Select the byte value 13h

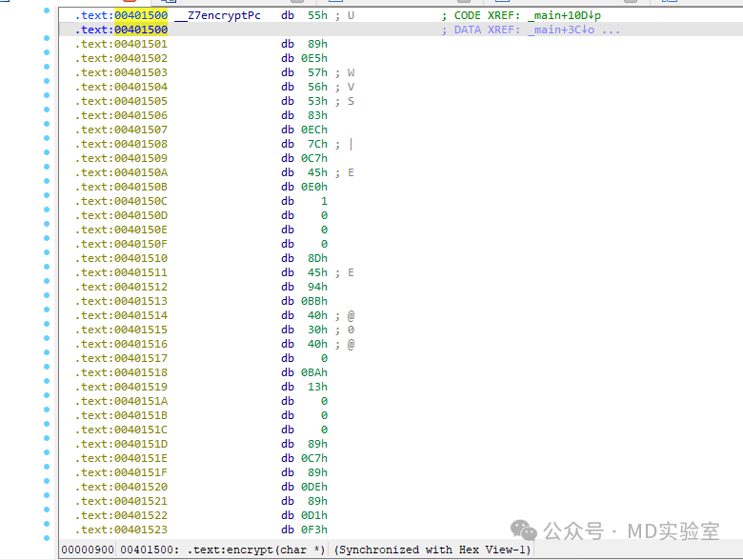317,387
